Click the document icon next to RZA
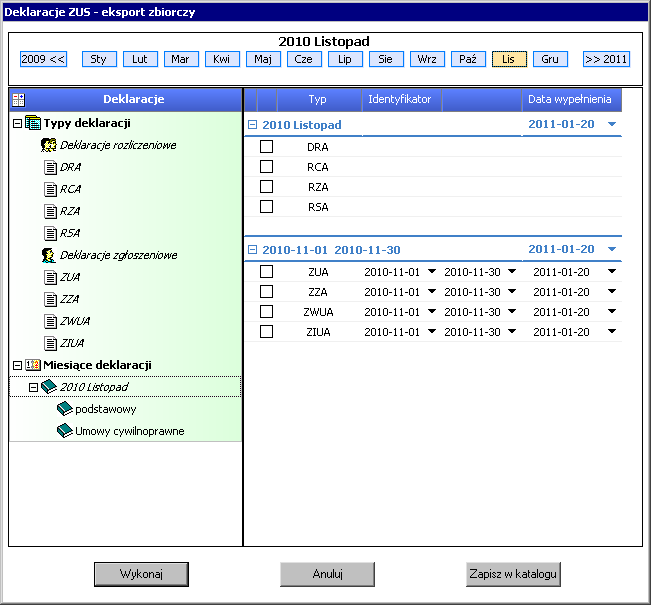 coord(50,211)
